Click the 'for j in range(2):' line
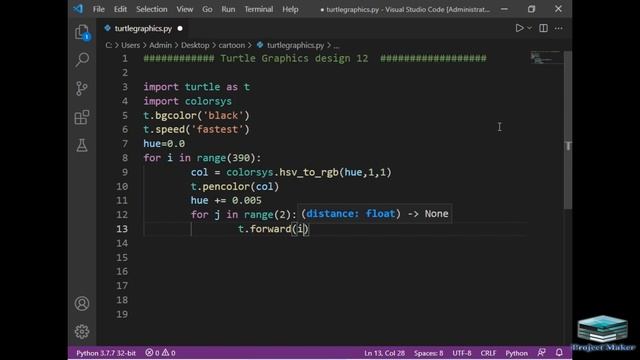 pyautogui.click(x=243, y=215)
